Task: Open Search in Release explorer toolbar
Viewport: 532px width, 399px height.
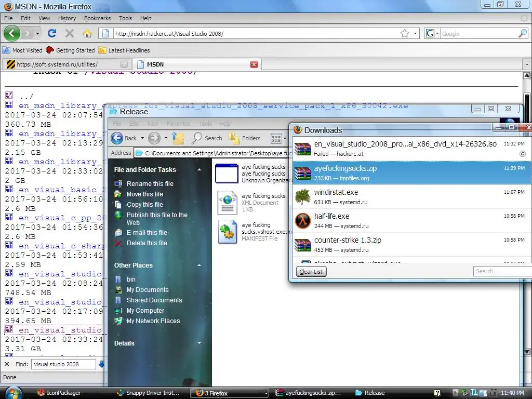Action: 207,138
